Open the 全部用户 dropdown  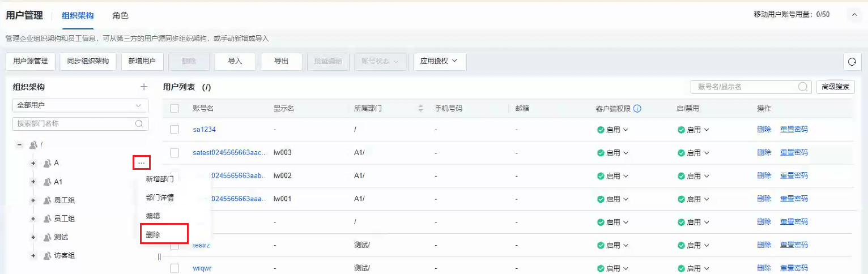80,106
